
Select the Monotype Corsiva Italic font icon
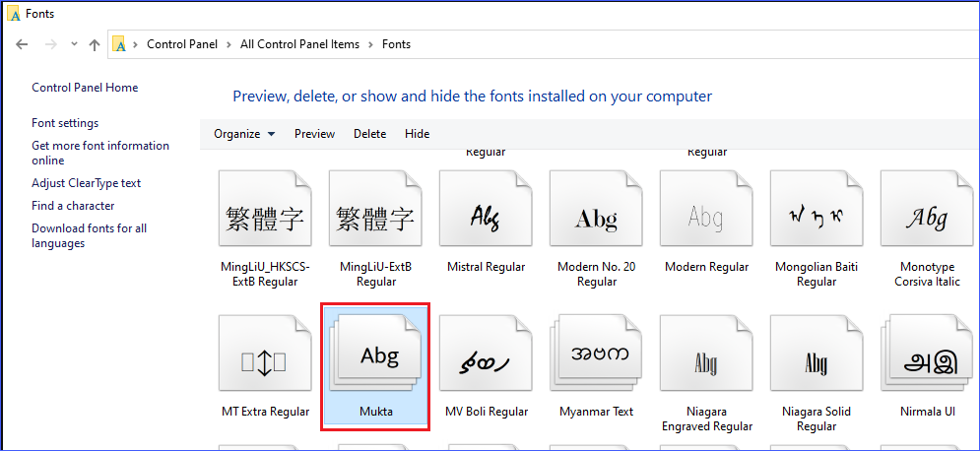coord(927,209)
